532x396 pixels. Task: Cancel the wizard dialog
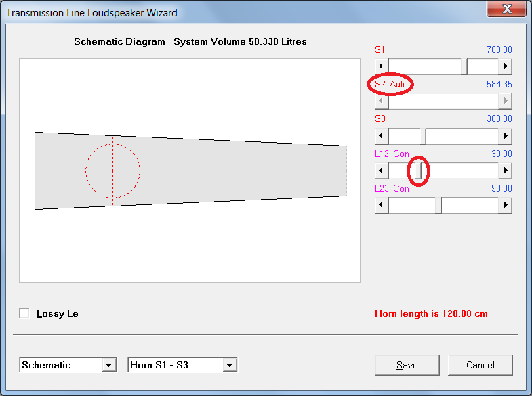480,365
